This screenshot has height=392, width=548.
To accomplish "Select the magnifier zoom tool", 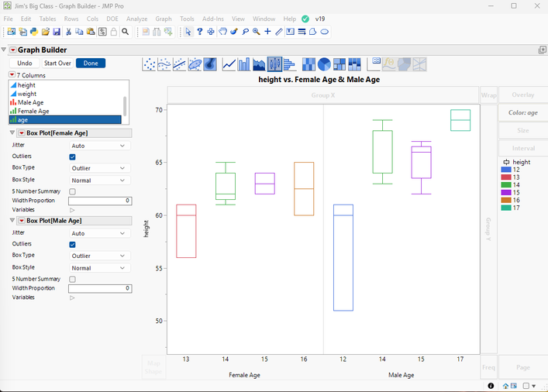I will tap(256, 32).
